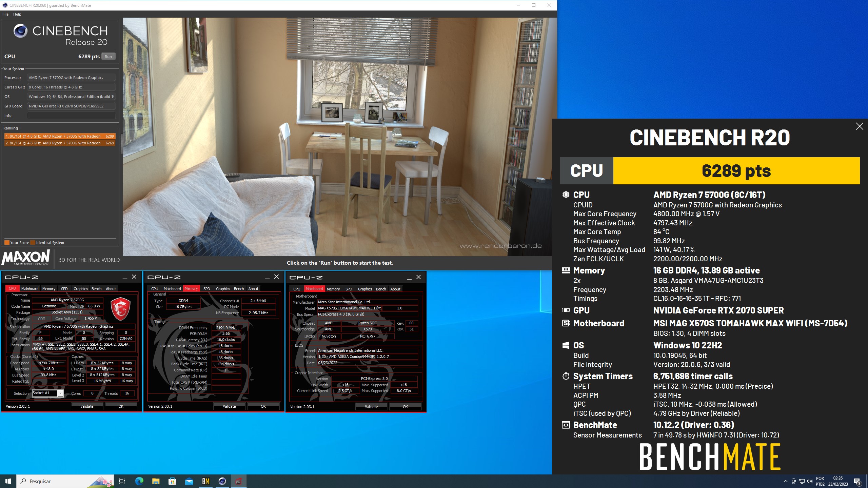Click the MSI dragon logo in CPU-Z

coord(121,309)
